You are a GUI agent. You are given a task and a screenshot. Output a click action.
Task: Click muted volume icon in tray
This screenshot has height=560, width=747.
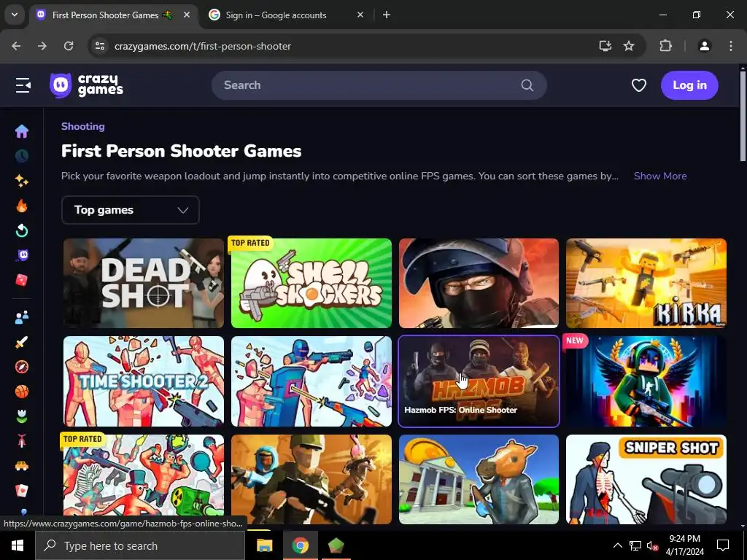click(652, 545)
